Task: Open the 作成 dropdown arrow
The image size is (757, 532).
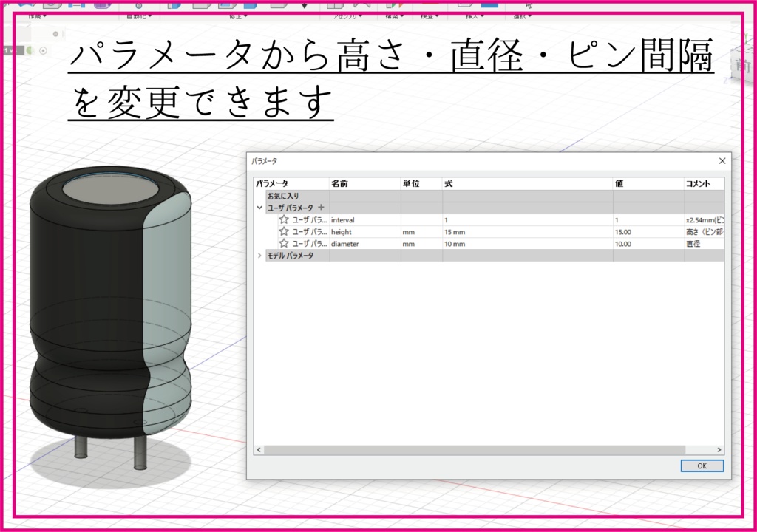Action: tap(43, 16)
